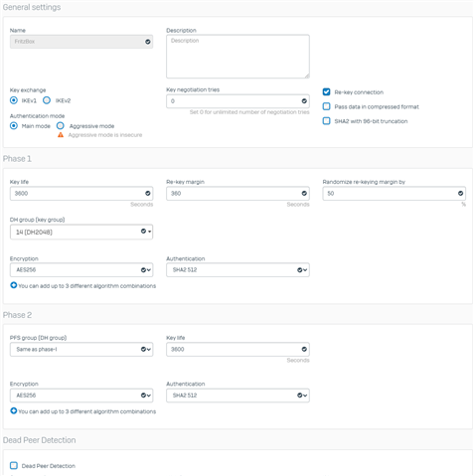Viewport: 474px width, 476px height.
Task: Click the plus icon under Phase 1 encryption
Action: point(14,285)
